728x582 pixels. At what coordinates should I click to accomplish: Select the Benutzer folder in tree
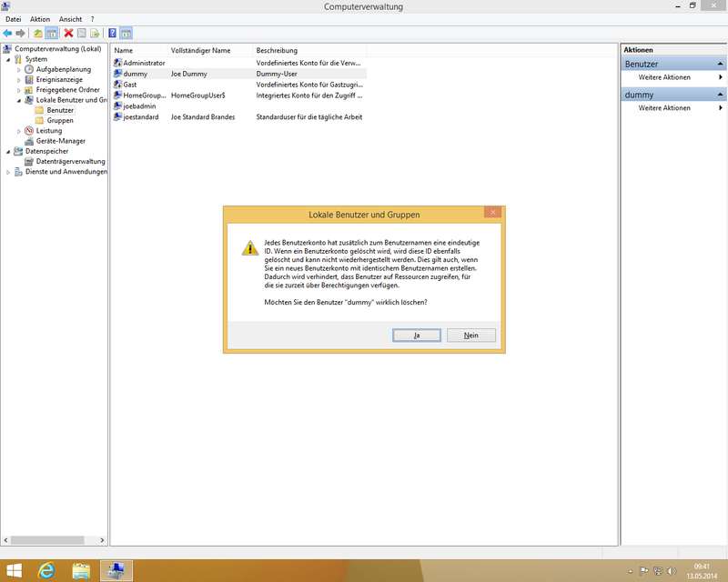(x=60, y=110)
